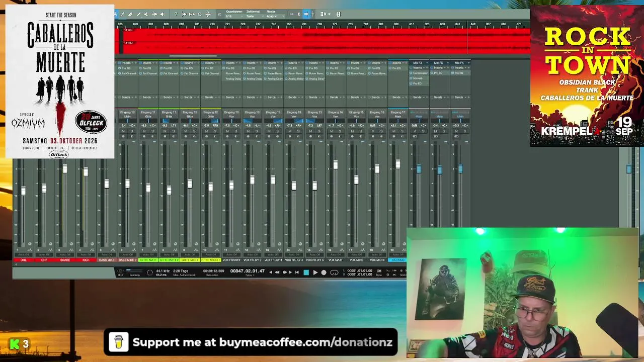Image resolution: width=644 pixels, height=362 pixels.
Task: Jump to next marker in the transport
Action: (291, 273)
